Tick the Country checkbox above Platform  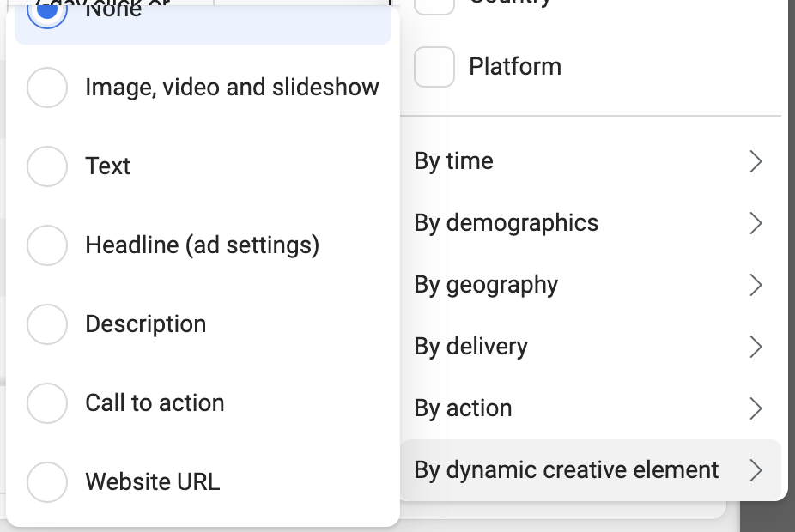pos(434,6)
